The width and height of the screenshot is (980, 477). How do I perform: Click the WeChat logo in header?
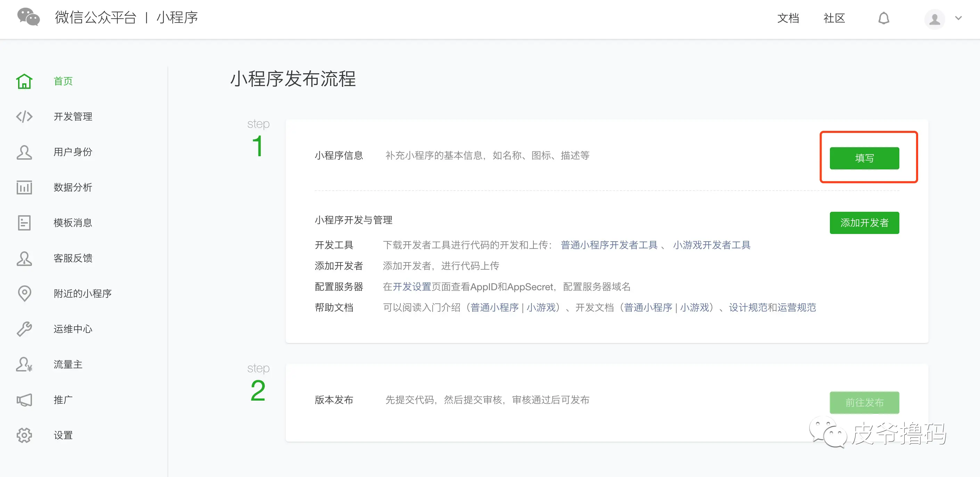pos(28,17)
